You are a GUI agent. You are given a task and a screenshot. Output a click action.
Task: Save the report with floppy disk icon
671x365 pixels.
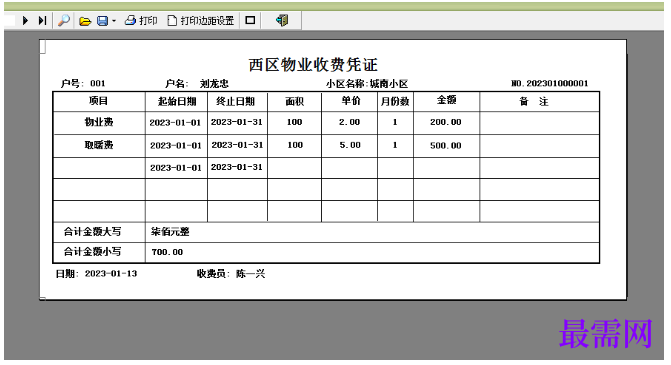[x=103, y=21]
